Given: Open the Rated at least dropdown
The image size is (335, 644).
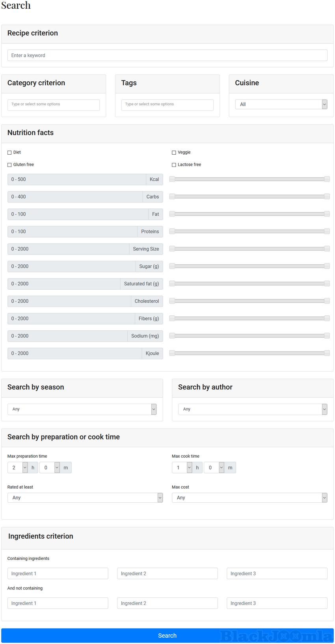Looking at the screenshot, I should click(85, 498).
